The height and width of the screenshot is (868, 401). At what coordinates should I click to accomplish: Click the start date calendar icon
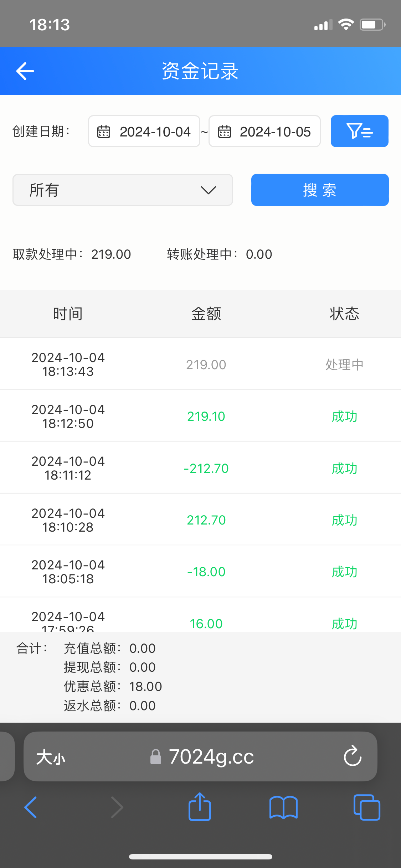click(104, 131)
